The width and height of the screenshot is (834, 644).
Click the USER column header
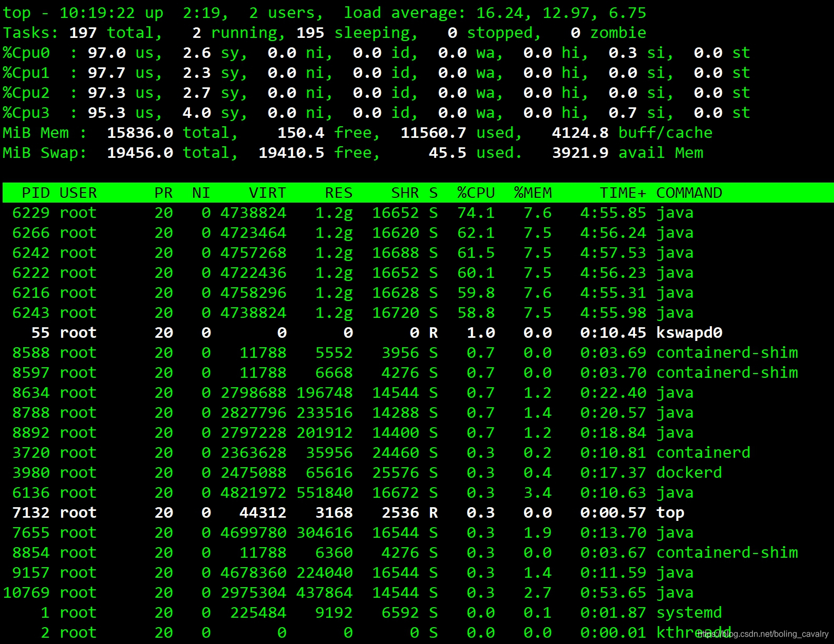coord(78,193)
